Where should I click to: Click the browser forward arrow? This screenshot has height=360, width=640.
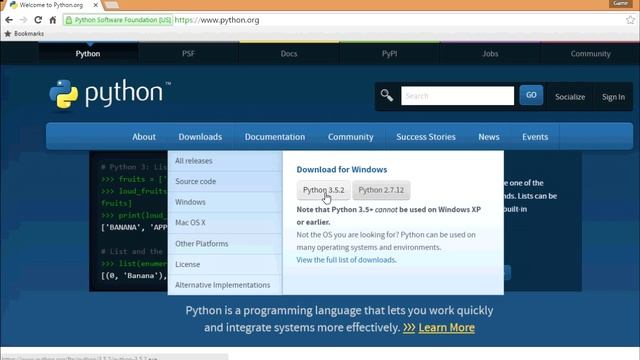coord(24,20)
